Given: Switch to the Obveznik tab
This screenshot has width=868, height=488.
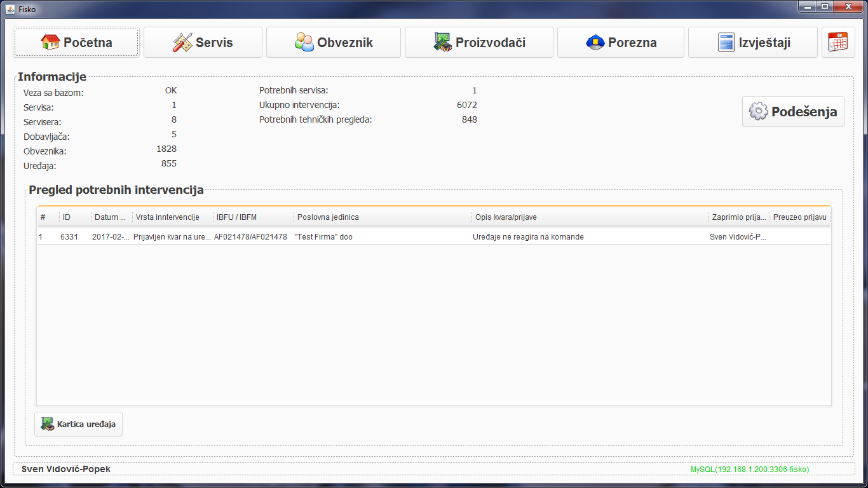Looking at the screenshot, I should [x=334, y=43].
